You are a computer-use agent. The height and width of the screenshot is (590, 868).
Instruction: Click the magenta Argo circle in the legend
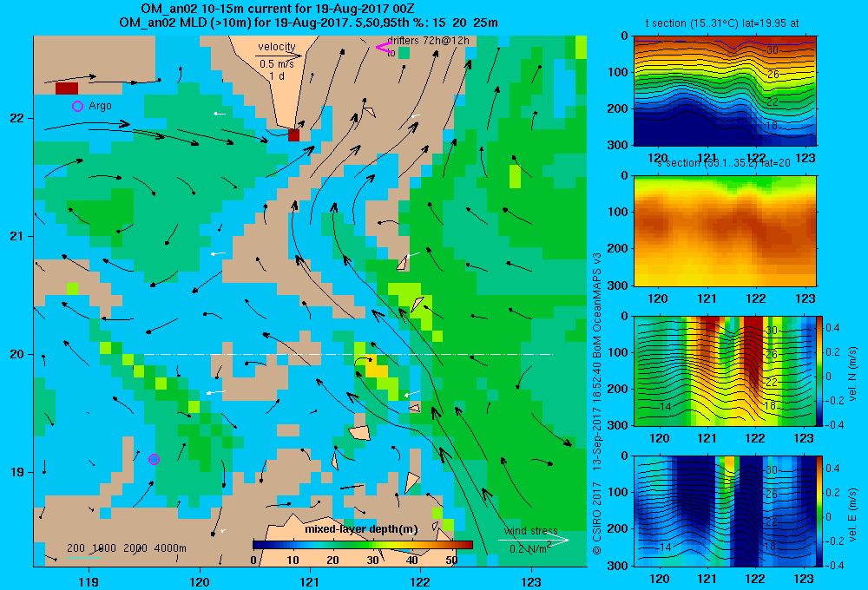click(77, 106)
